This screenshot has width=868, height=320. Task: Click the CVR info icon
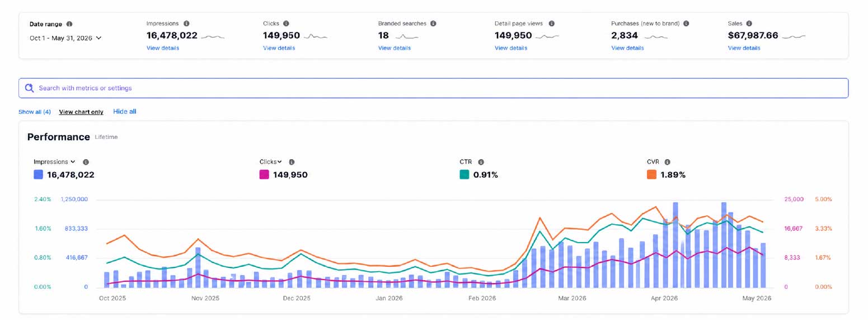click(668, 162)
